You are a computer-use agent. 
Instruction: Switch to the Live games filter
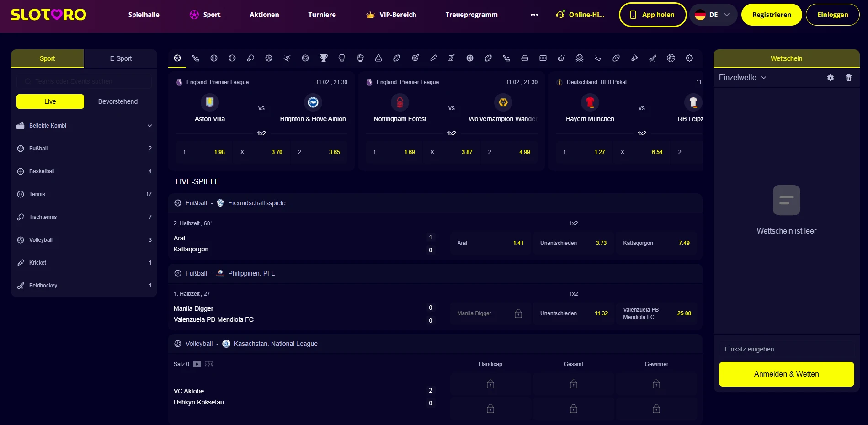coord(50,101)
